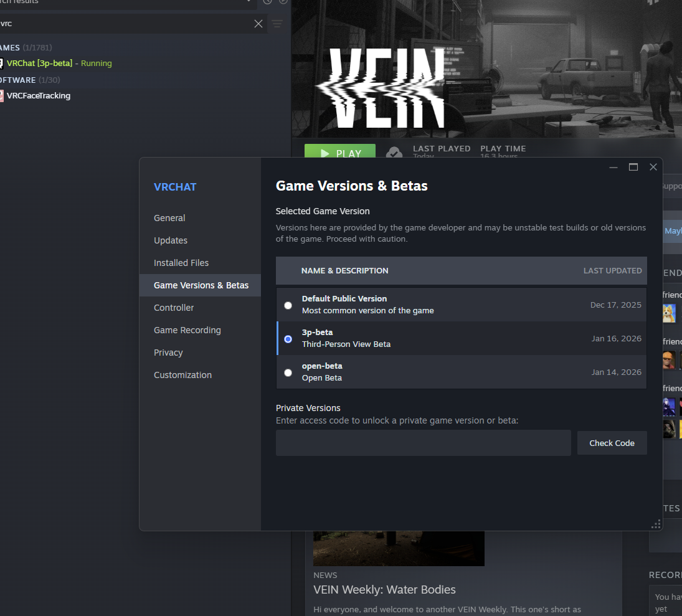The image size is (682, 616).
Task: Open the VEIN Weekly: Water Bodies news
Action: tap(384, 589)
